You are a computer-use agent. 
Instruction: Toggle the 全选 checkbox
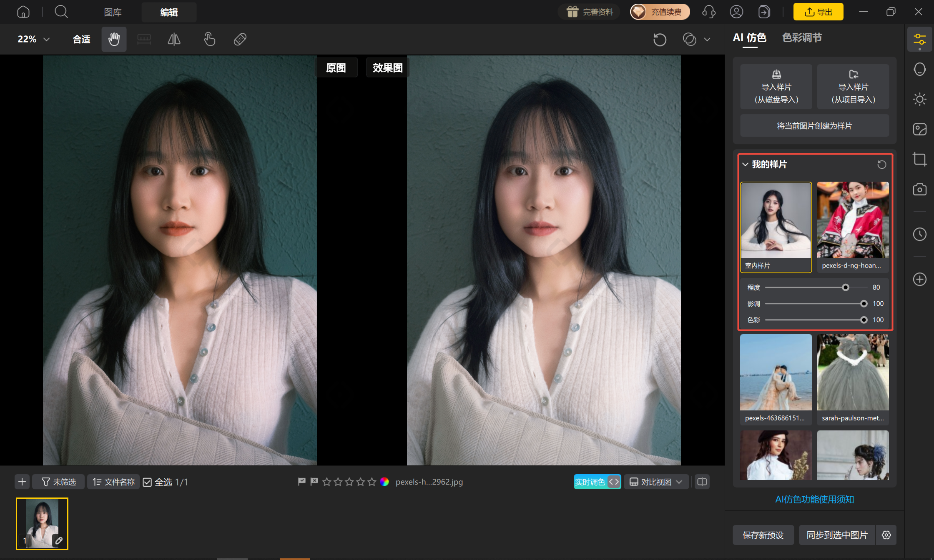click(147, 482)
